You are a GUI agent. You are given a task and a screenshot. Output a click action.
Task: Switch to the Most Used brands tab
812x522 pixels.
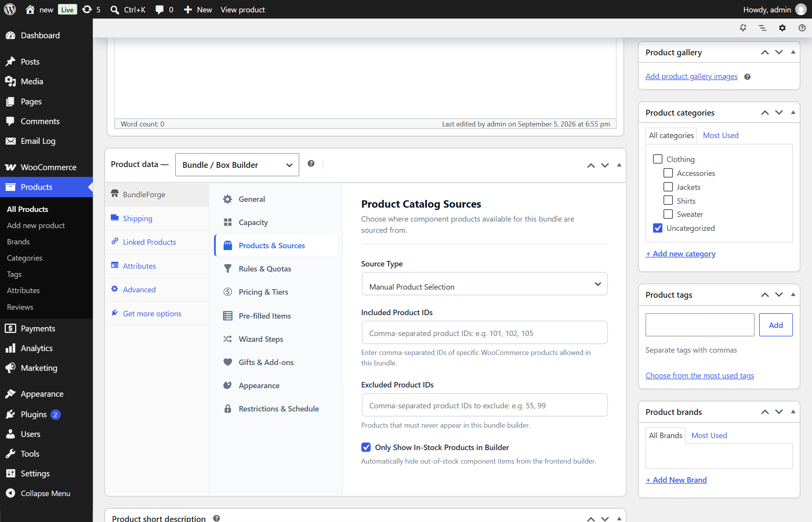(x=709, y=435)
